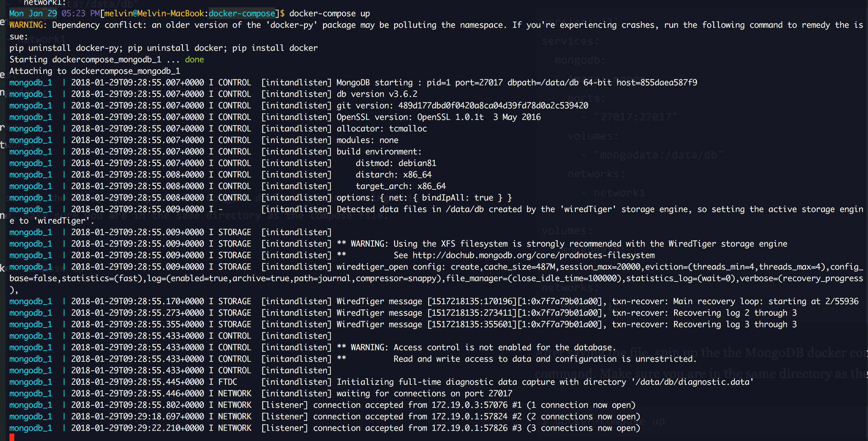Click the 'base=false,statistics=(fast)' continuation line
Image resolution: width=868 pixels, height=441 pixels.
point(436,278)
